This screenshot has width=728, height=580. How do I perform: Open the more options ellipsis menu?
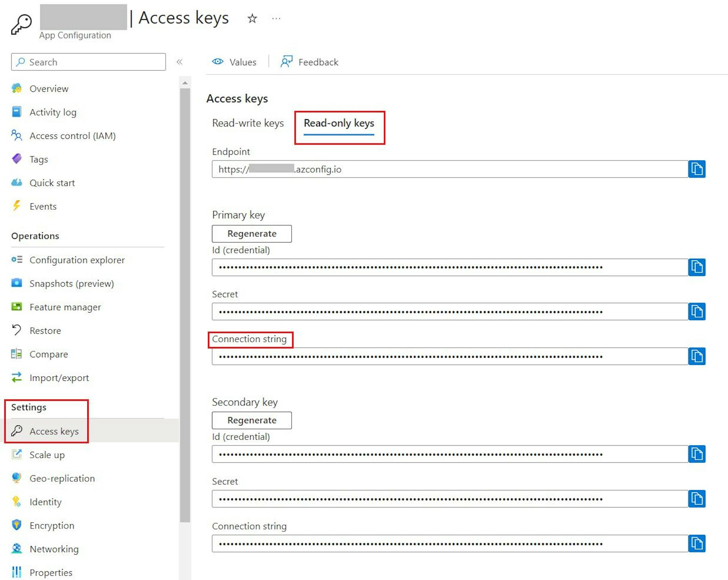[x=276, y=18]
